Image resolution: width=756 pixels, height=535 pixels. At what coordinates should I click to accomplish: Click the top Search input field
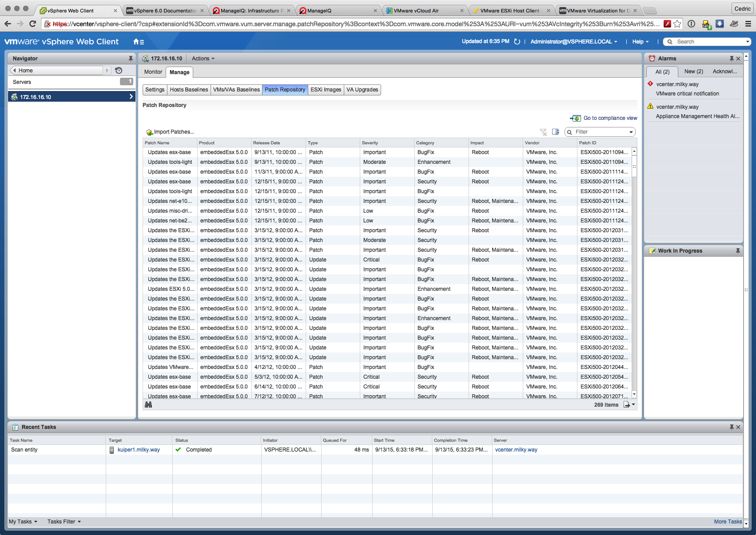(x=709, y=42)
